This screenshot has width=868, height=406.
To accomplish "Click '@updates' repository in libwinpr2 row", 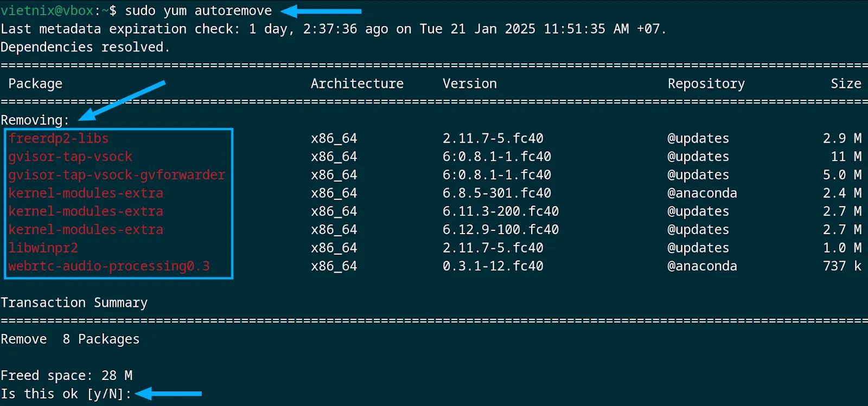I will pos(698,248).
